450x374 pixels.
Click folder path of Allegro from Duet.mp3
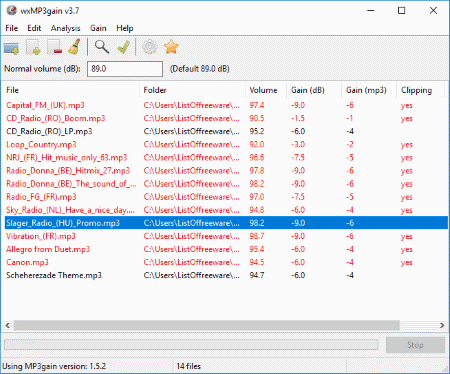(x=191, y=249)
